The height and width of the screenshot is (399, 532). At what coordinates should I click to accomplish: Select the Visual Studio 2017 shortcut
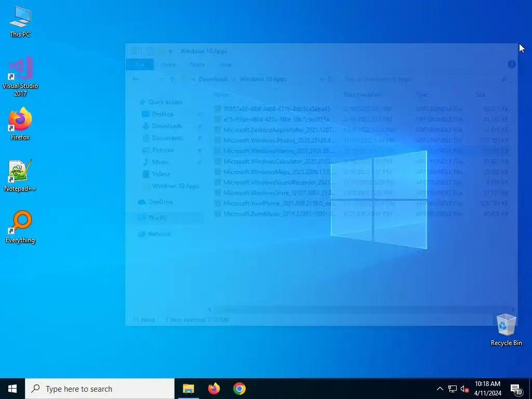coord(20,76)
